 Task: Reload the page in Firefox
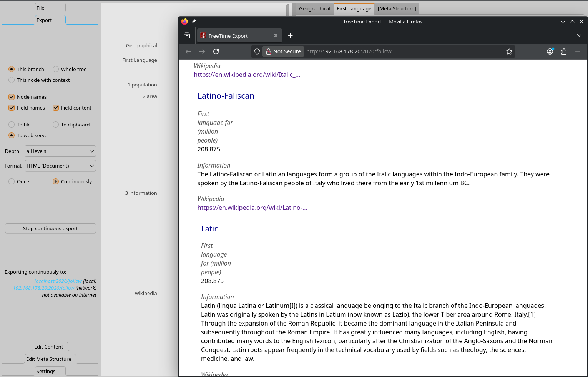click(216, 51)
